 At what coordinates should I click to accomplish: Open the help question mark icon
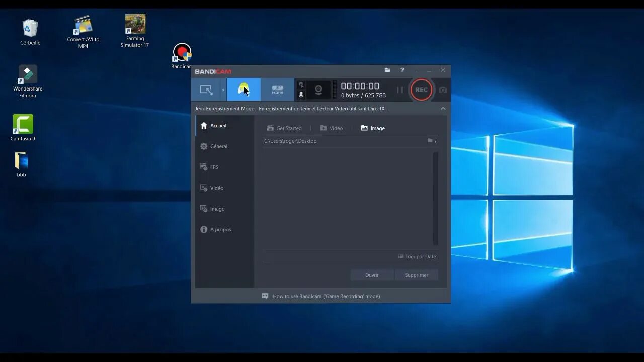[x=402, y=70]
